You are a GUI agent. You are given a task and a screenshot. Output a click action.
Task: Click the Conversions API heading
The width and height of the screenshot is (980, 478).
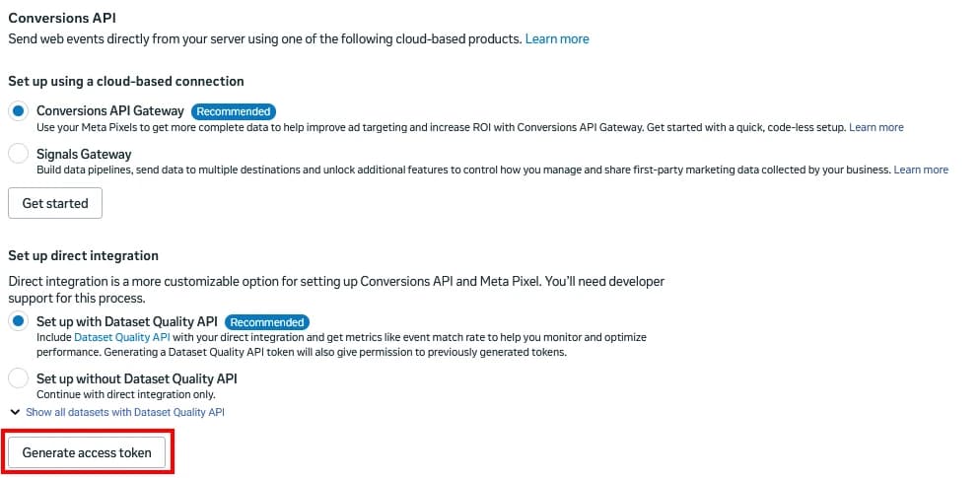[62, 18]
